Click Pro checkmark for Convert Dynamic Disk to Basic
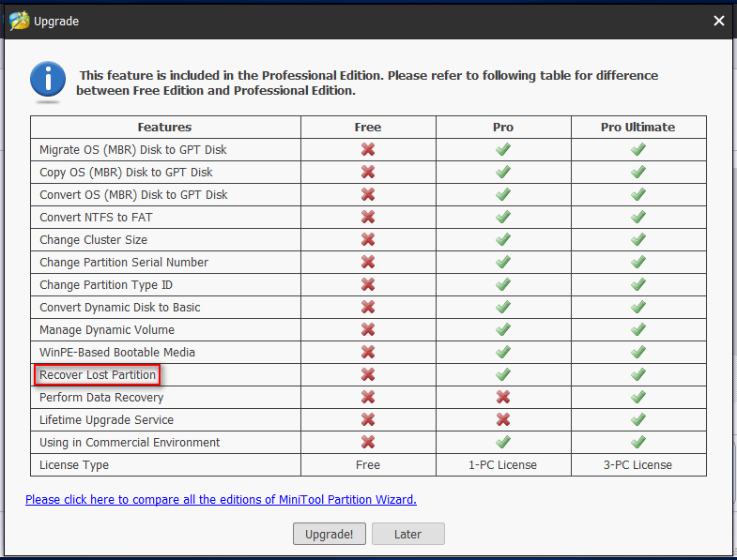Image resolution: width=737 pixels, height=560 pixels. point(503,308)
